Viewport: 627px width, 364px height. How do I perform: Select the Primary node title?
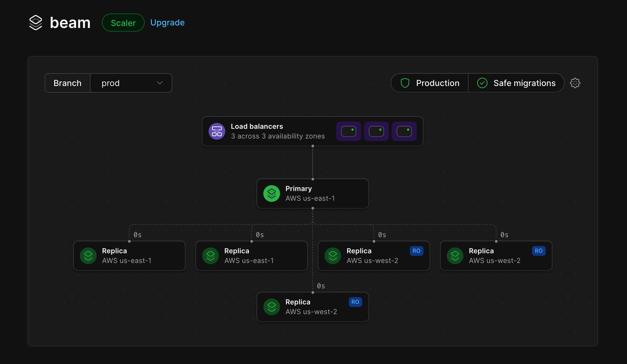pyautogui.click(x=298, y=188)
